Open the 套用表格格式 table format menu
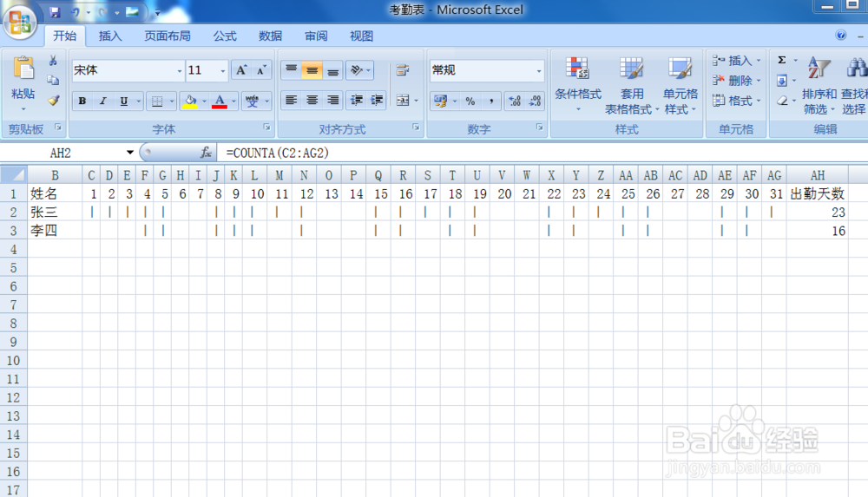Image resolution: width=868 pixels, height=497 pixels. click(x=631, y=85)
